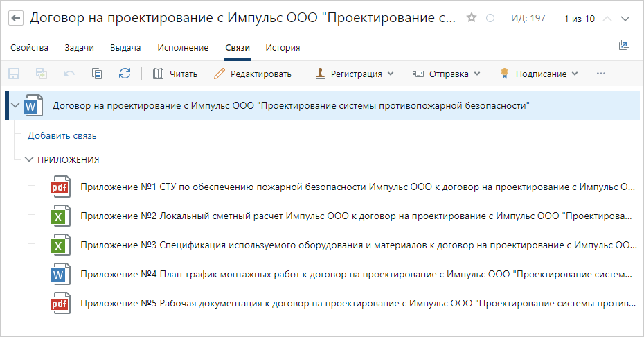Open the Регистрация dropdown
Viewport: 644px width, 337px height.
(x=355, y=74)
